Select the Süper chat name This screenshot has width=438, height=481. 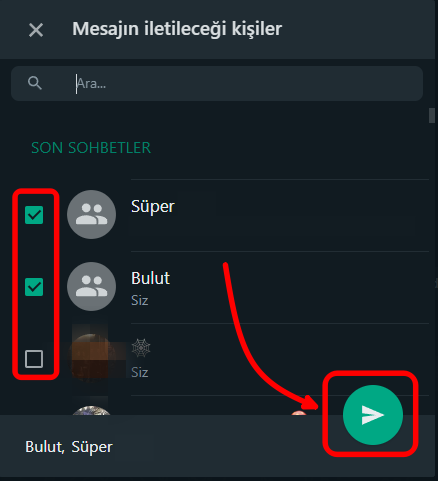(x=153, y=206)
